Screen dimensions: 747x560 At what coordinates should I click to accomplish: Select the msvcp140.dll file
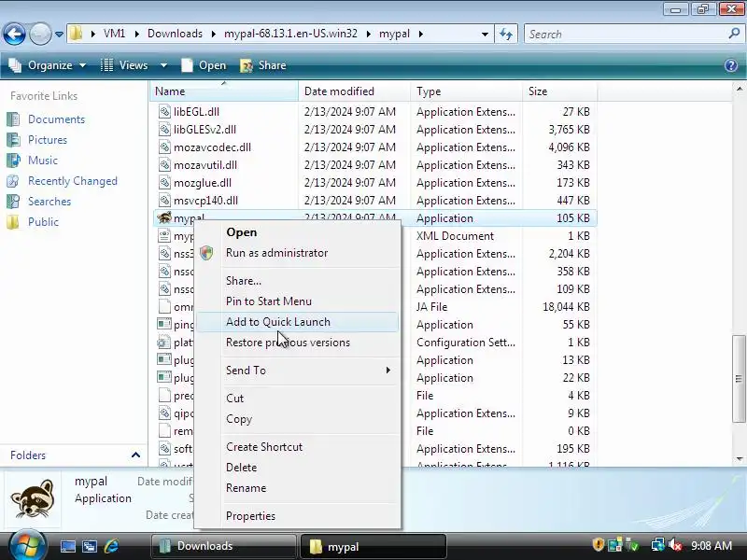coord(205,201)
